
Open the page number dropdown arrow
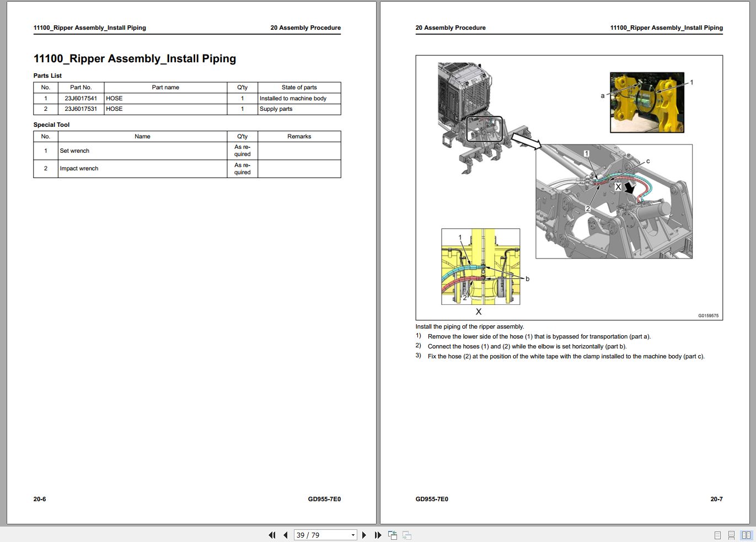tap(353, 535)
